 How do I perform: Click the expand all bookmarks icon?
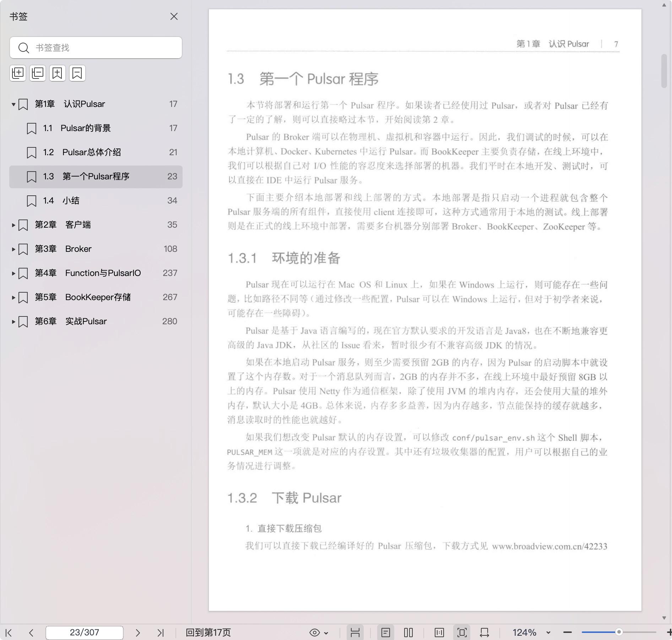tap(18, 73)
